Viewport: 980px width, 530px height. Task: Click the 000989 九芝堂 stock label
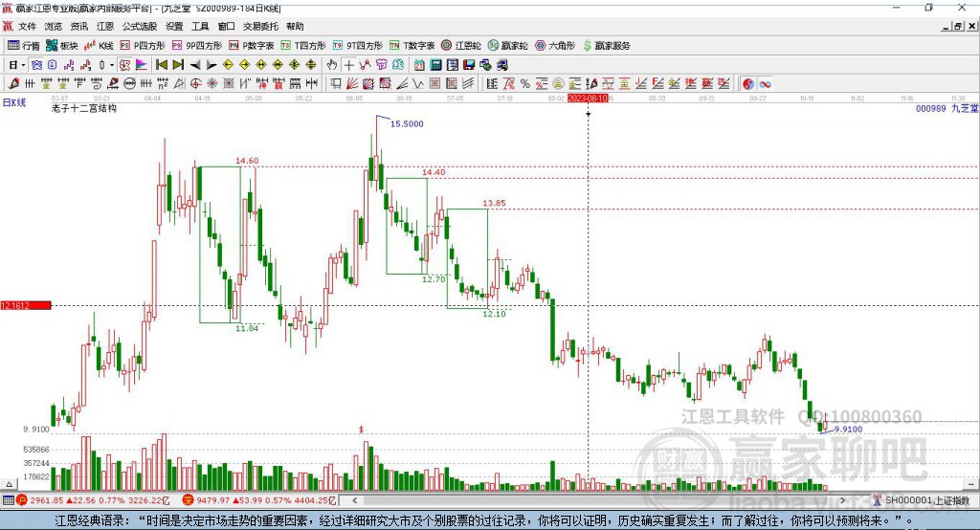(x=947, y=109)
